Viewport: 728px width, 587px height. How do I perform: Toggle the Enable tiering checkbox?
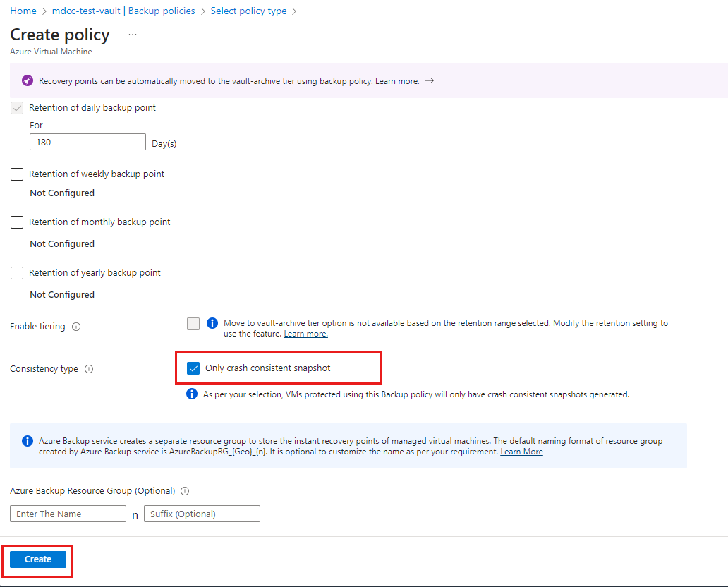[193, 324]
